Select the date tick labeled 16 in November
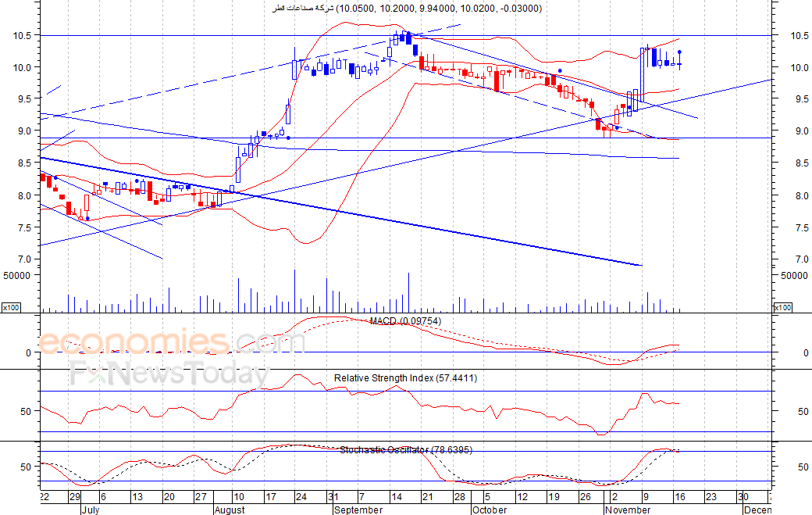Screen dimensions: 812x515 pyautogui.click(x=679, y=497)
